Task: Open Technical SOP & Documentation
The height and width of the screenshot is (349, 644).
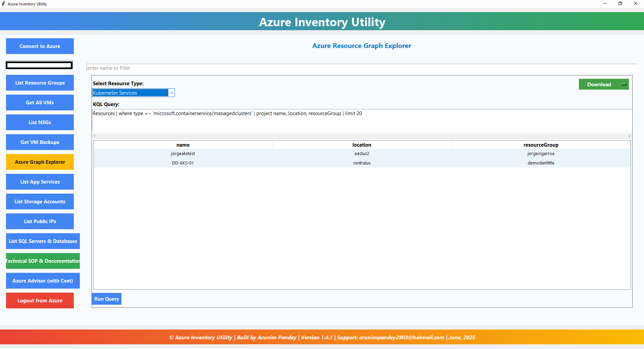Action: click(x=43, y=261)
